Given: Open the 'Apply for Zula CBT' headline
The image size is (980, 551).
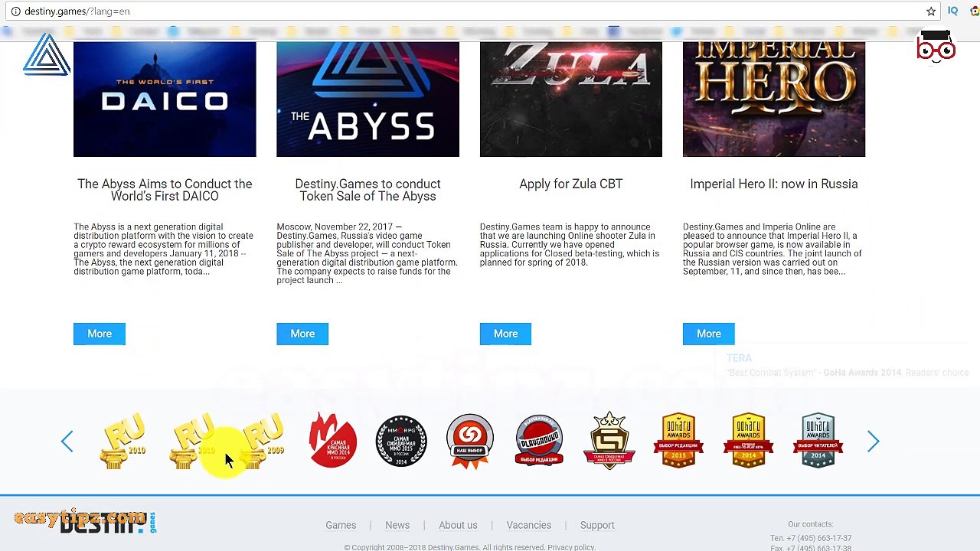Looking at the screenshot, I should click(x=571, y=184).
